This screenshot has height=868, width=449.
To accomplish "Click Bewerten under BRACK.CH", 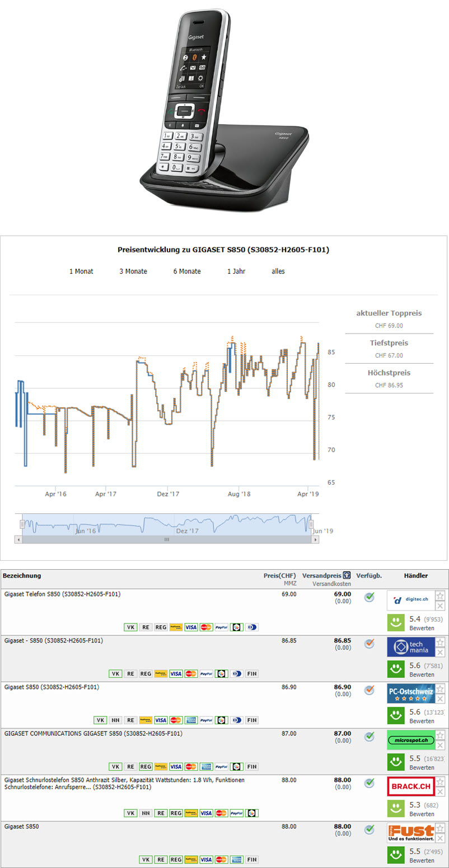I will pos(422,814).
